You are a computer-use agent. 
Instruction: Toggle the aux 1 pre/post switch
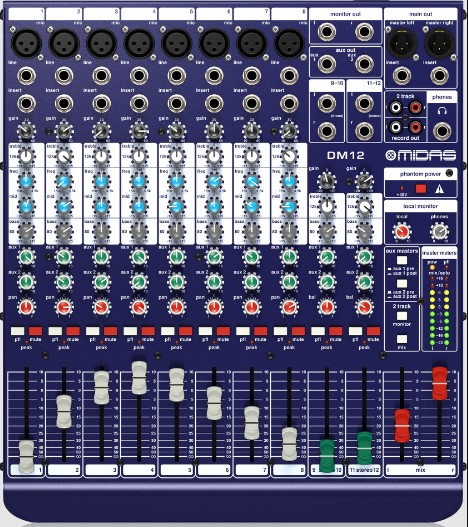point(402,260)
